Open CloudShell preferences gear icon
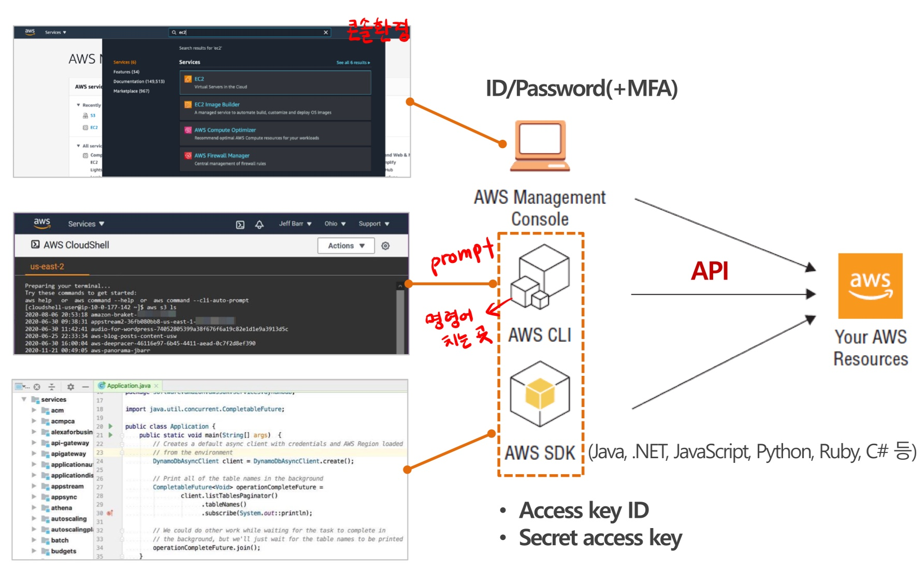 [385, 246]
